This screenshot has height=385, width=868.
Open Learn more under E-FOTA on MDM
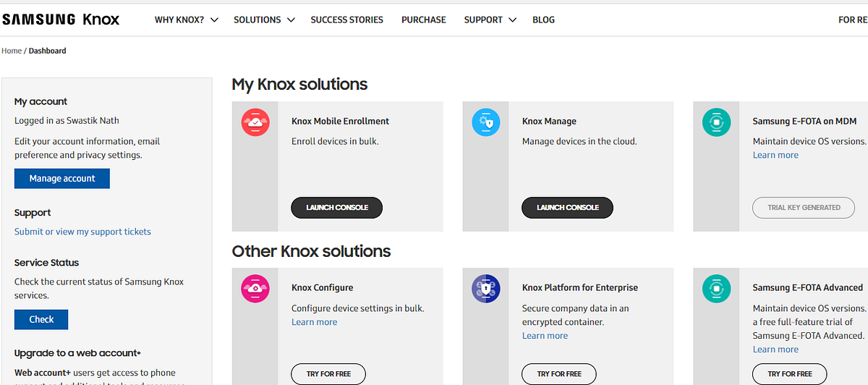tap(775, 155)
